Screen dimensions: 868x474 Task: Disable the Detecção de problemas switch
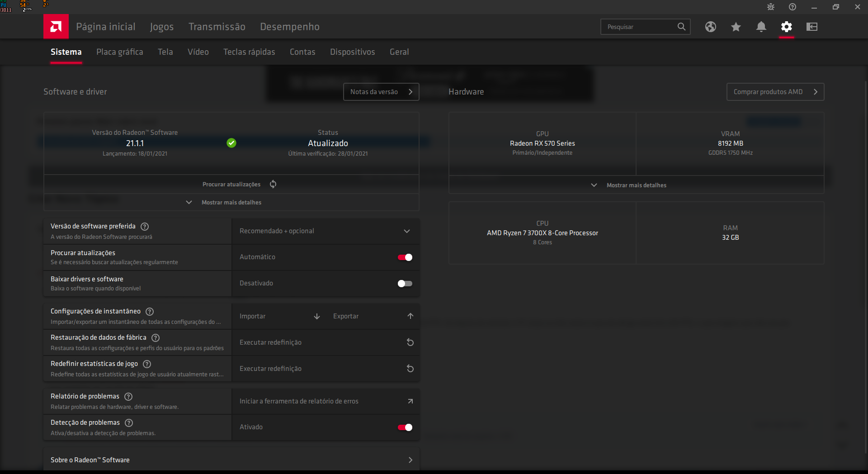[x=405, y=427]
